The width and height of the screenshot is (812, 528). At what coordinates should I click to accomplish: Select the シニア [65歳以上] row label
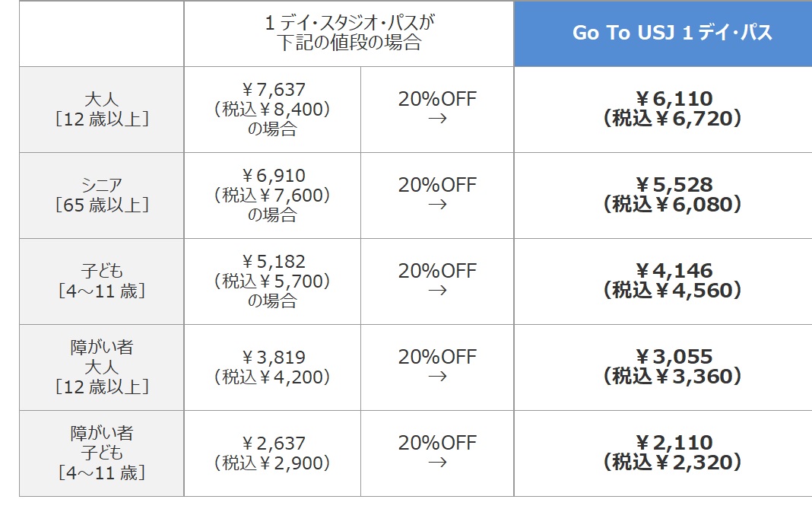pos(102,195)
